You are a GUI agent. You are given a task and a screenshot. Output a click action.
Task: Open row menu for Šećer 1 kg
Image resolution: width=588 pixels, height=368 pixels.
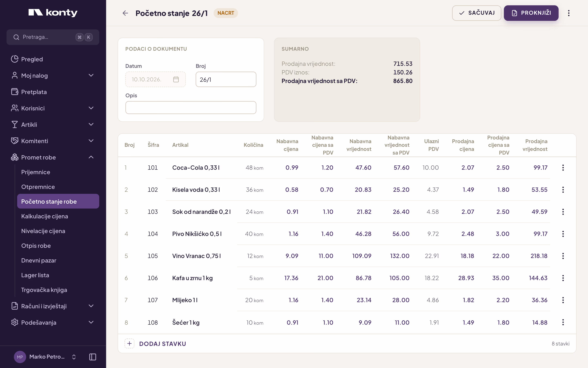point(563,322)
